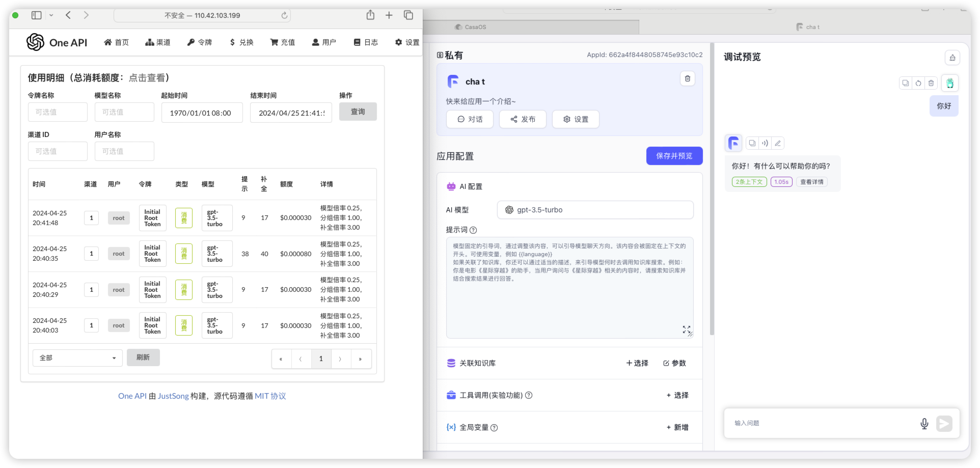Focus the 令牌名称 input field
980x468 pixels.
point(58,112)
